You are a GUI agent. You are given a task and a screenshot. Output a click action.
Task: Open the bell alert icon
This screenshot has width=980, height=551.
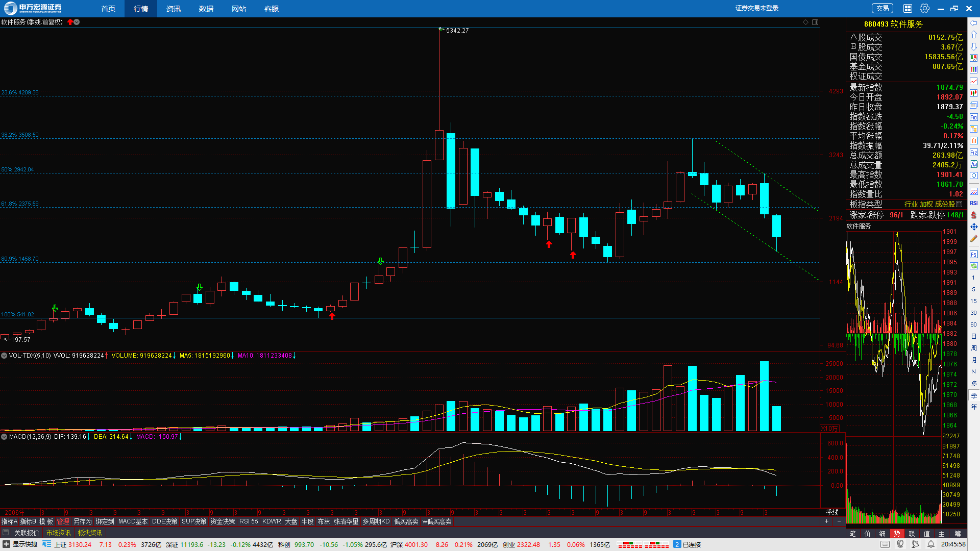(931, 544)
